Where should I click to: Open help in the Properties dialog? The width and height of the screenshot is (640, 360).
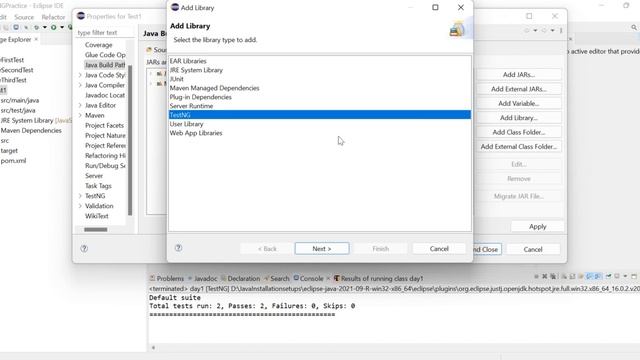click(x=84, y=248)
